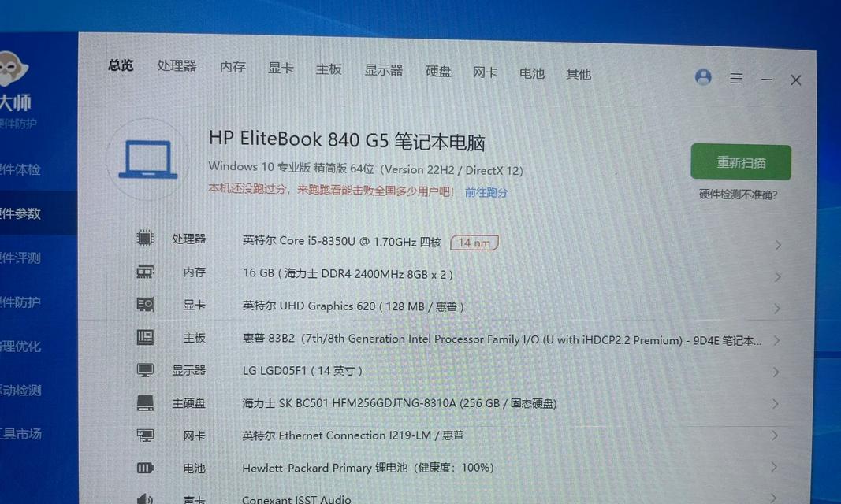Click the SK BC501 SSD text

[399, 403]
